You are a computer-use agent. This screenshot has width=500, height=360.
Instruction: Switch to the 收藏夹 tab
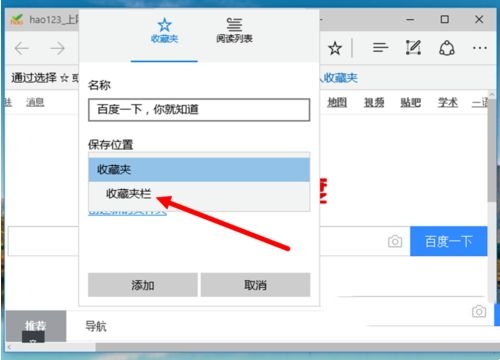tap(164, 31)
